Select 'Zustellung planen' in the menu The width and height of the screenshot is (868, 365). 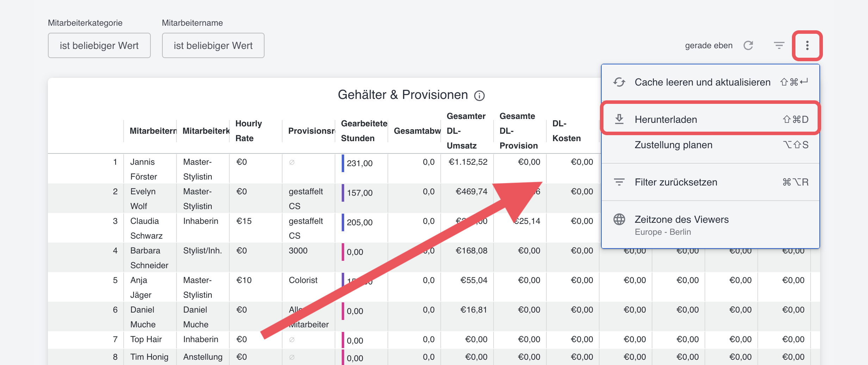(x=710, y=145)
